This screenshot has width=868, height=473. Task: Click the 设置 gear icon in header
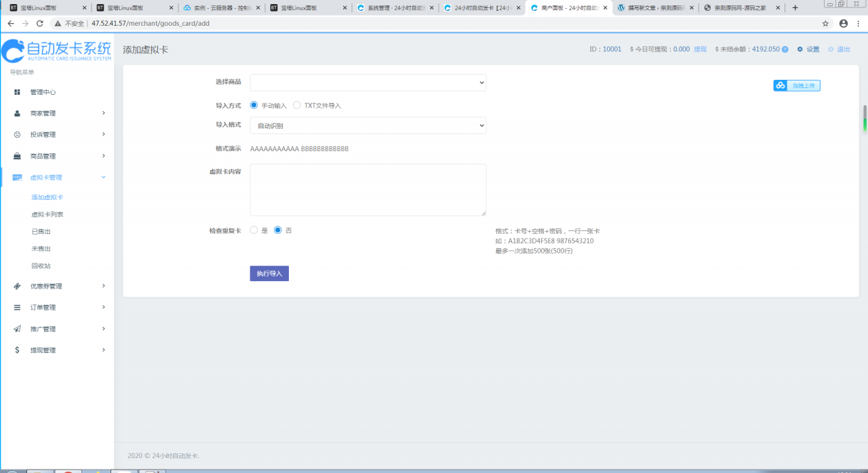[x=800, y=49]
